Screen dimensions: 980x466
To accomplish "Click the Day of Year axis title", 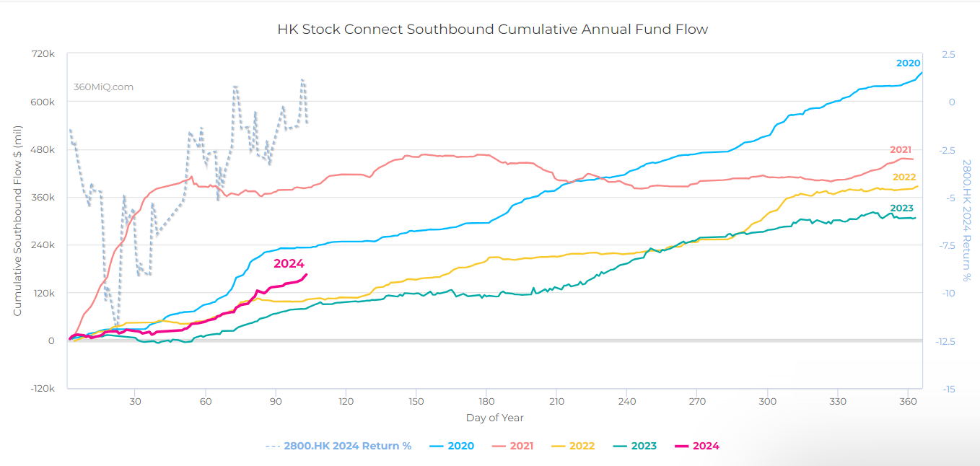I will 495,418.
